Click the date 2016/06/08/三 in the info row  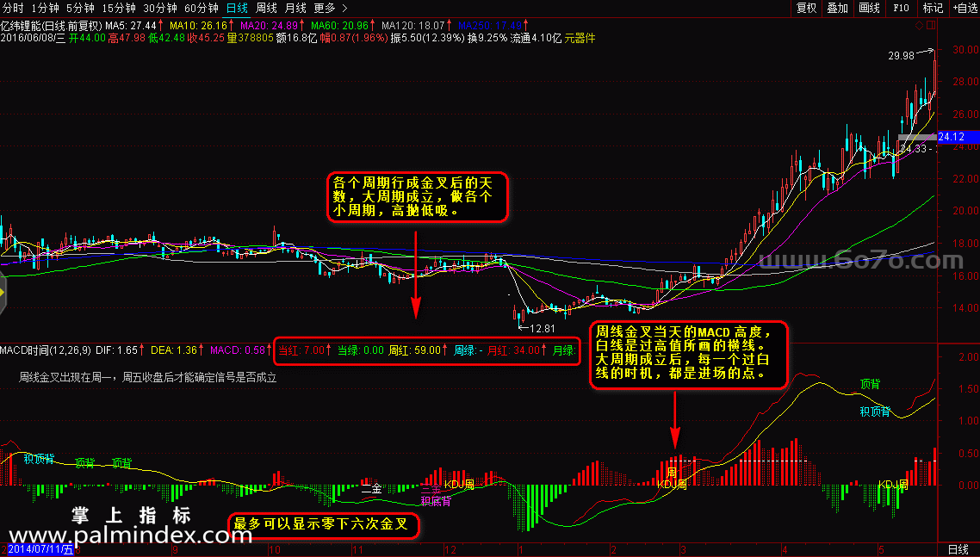coord(33,38)
